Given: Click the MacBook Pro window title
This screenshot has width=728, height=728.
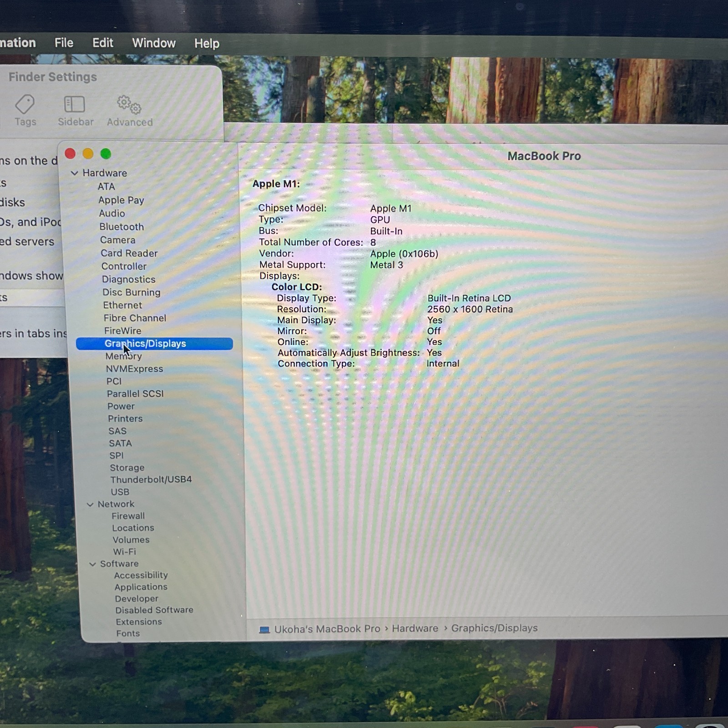Looking at the screenshot, I should tap(544, 156).
